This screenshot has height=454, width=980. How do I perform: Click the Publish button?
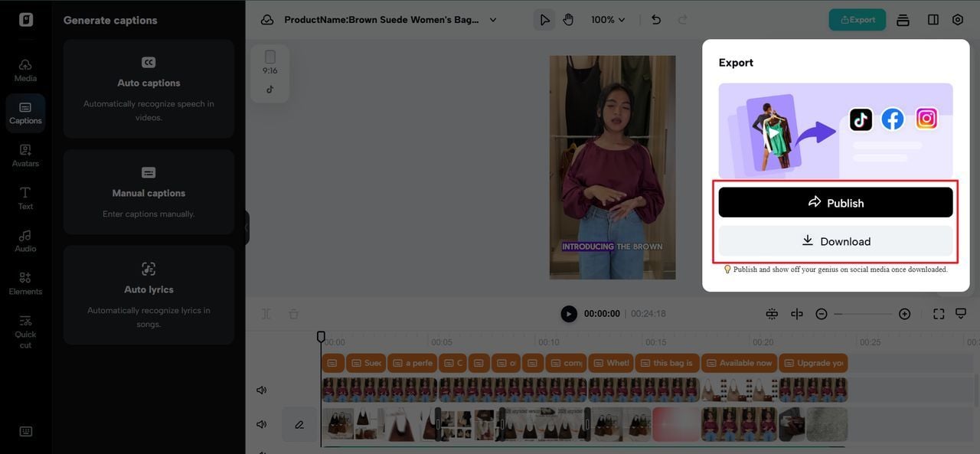tap(835, 201)
